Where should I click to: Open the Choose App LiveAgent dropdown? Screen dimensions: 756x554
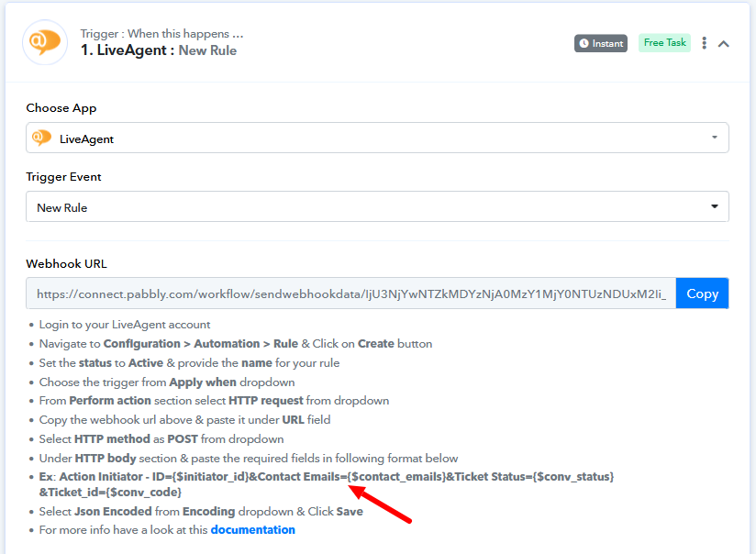(x=377, y=138)
